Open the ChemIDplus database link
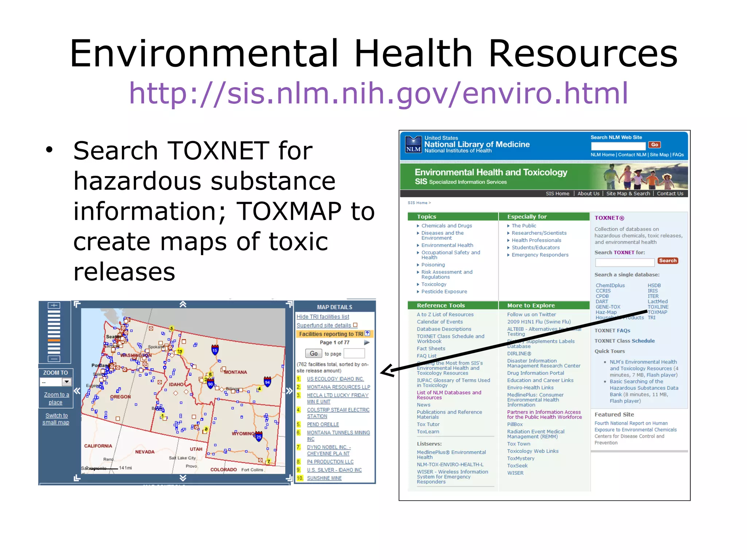Image resolution: width=747 pixels, height=560 pixels. [610, 285]
